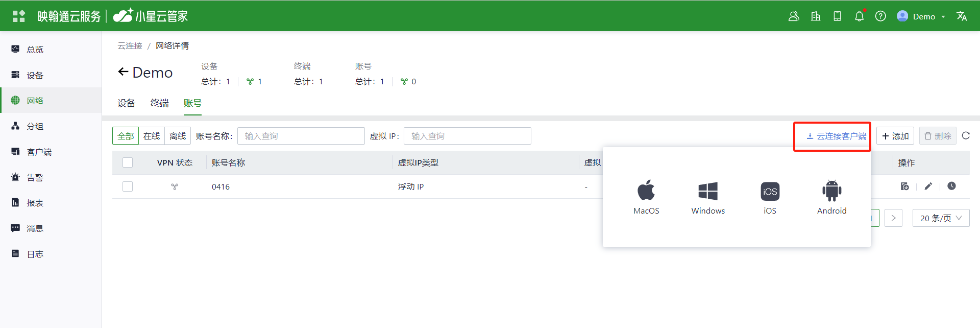Open 分组 in the sidebar
This screenshot has width=980, height=328.
[x=51, y=126]
